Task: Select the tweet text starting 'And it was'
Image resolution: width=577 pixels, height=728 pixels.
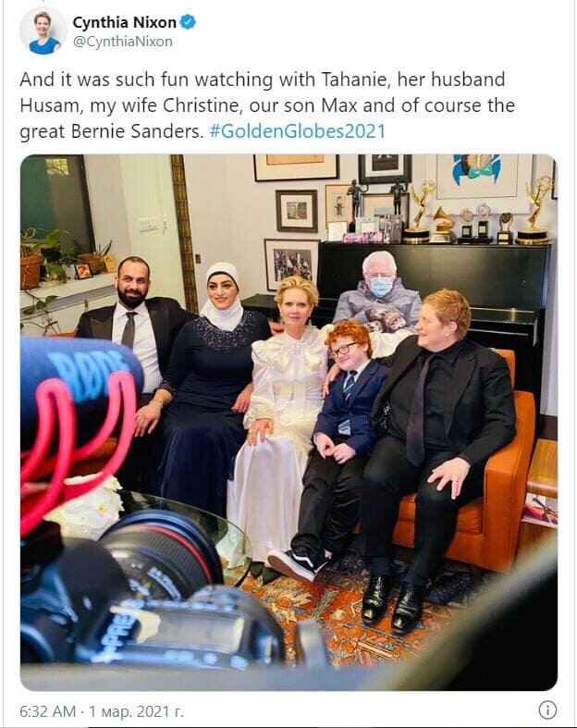Action: (267, 105)
